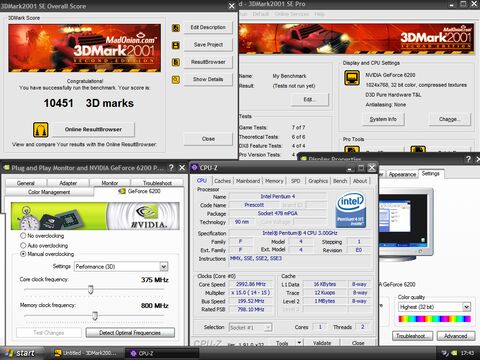Click the ResultBrowser icon

[x=176, y=62]
